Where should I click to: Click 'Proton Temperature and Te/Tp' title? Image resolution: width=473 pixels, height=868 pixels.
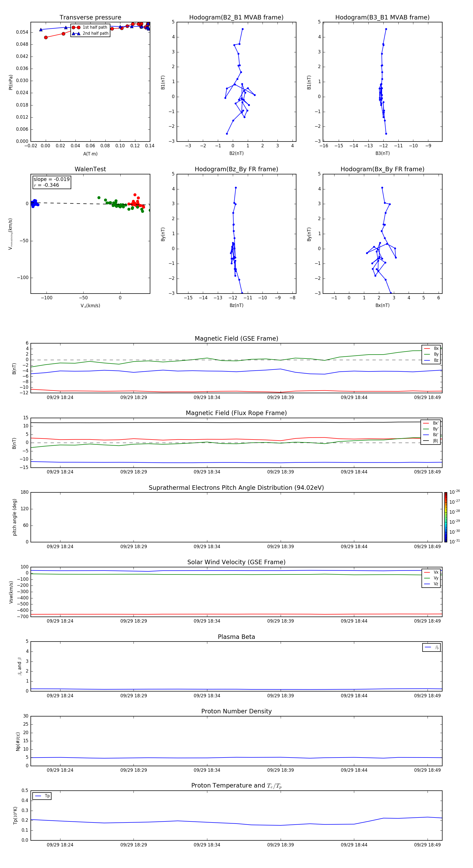236,786
